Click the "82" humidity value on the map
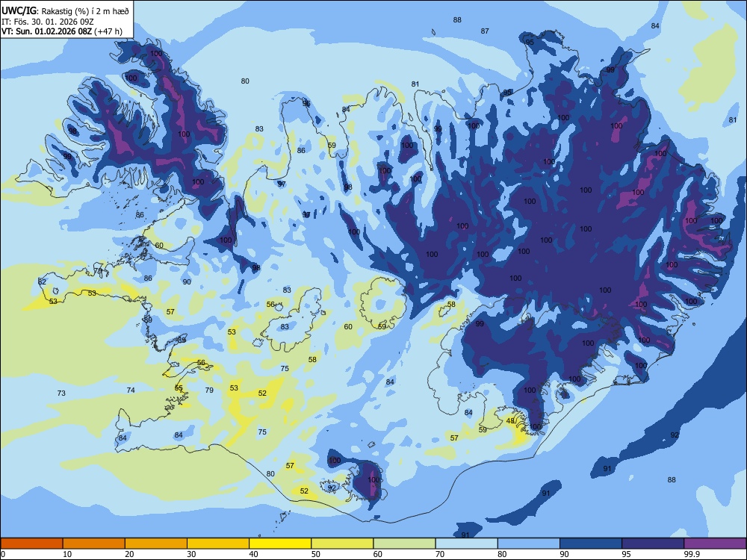The image size is (747, 560). pyautogui.click(x=42, y=282)
